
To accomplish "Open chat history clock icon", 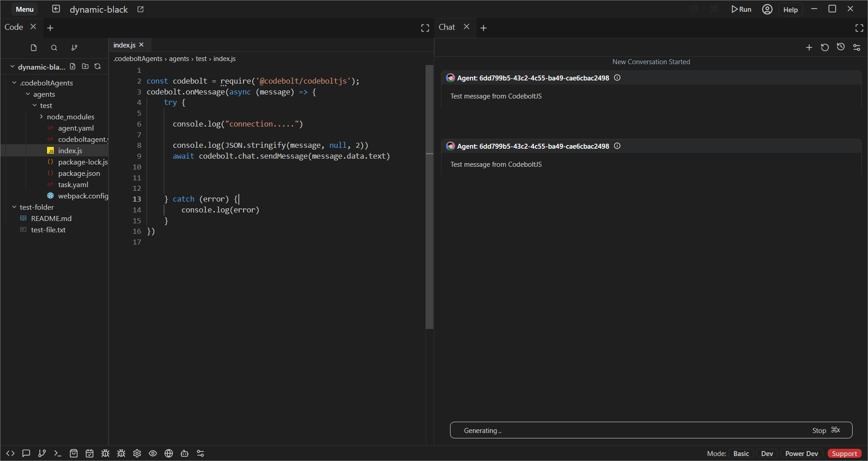I will [841, 47].
